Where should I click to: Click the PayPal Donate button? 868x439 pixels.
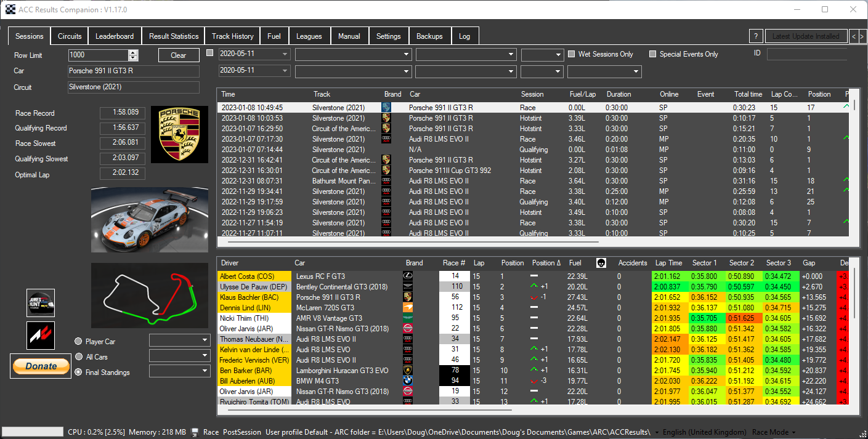coord(41,366)
